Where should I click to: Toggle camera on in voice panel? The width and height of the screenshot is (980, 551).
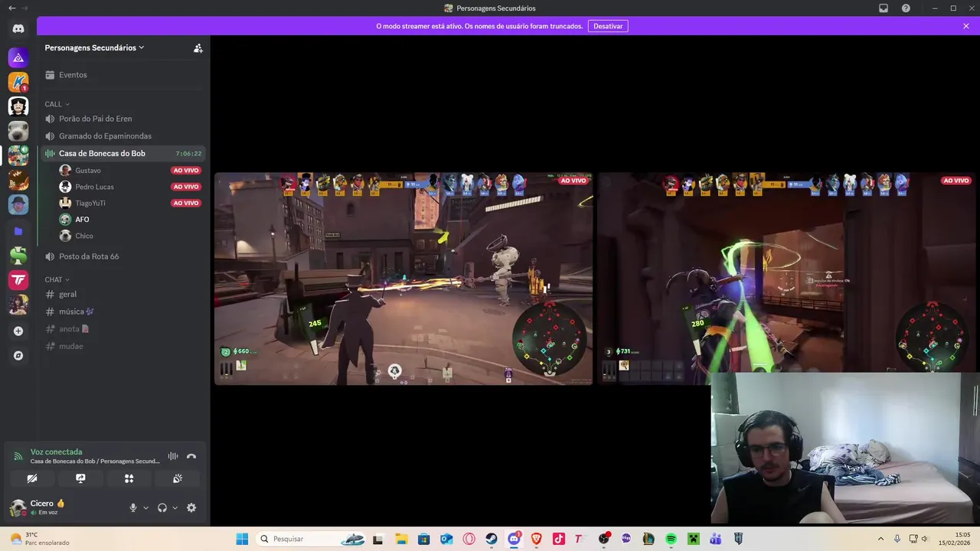coord(31,478)
